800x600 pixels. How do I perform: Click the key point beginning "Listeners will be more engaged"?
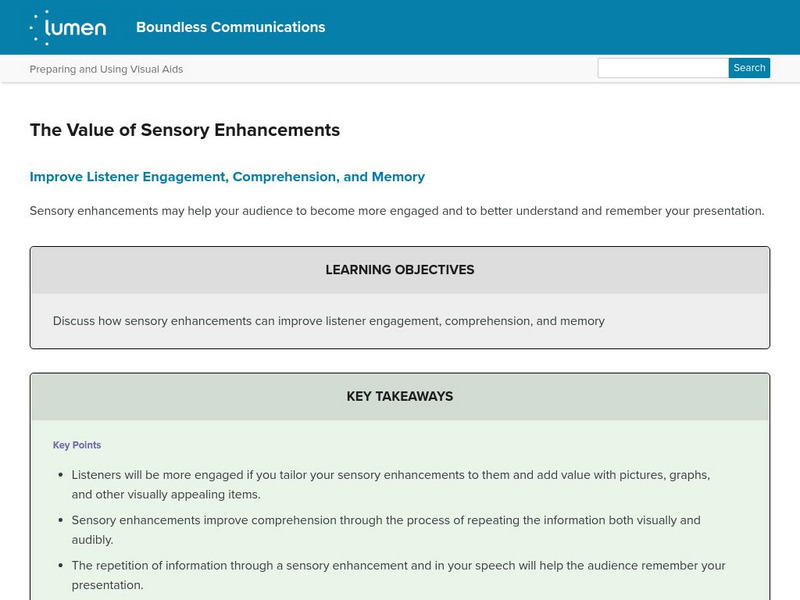[x=391, y=475]
